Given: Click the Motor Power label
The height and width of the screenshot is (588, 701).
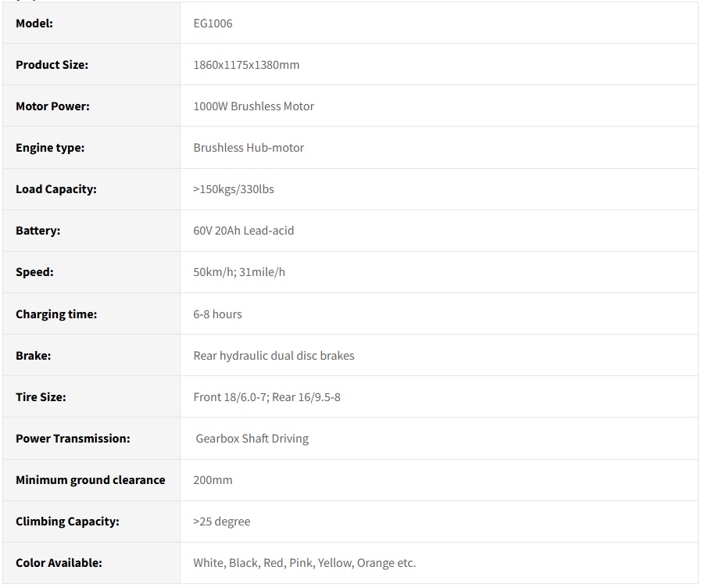Looking at the screenshot, I should point(52,106).
